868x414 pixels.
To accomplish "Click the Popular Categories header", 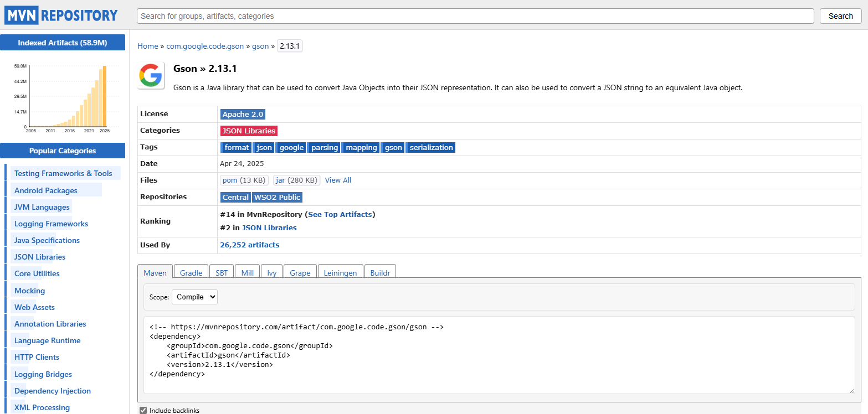I will coord(63,151).
